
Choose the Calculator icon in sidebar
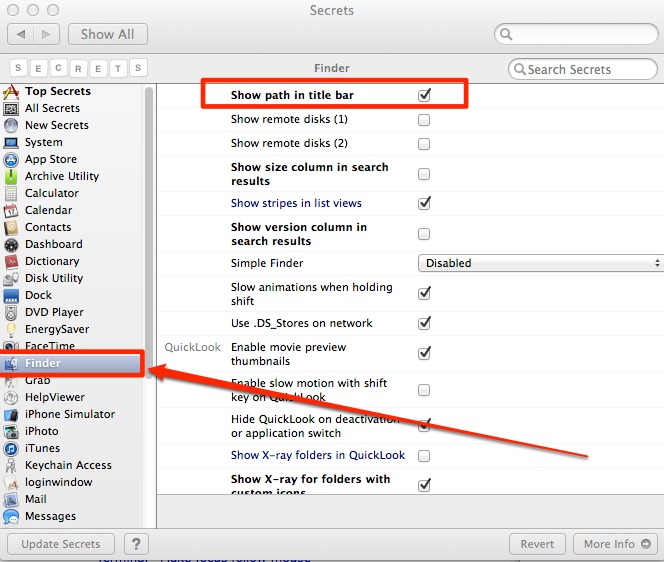(x=11, y=193)
